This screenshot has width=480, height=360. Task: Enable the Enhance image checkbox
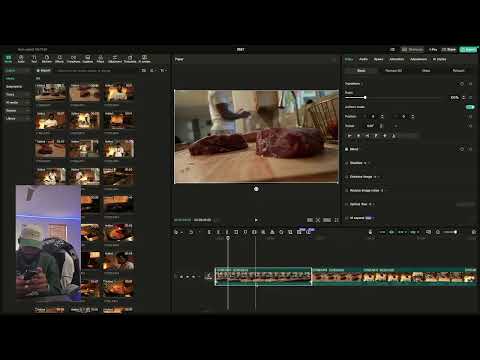(x=347, y=177)
